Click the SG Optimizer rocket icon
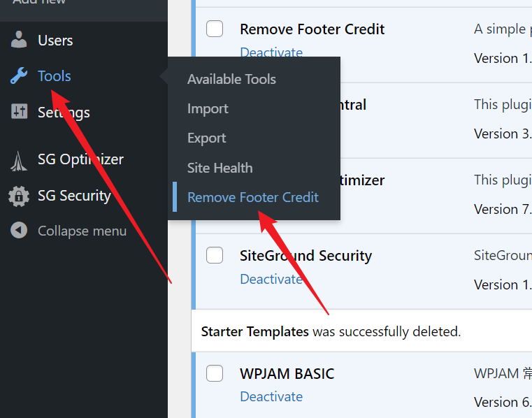Image resolution: width=532 pixels, height=418 pixels. (x=19, y=160)
